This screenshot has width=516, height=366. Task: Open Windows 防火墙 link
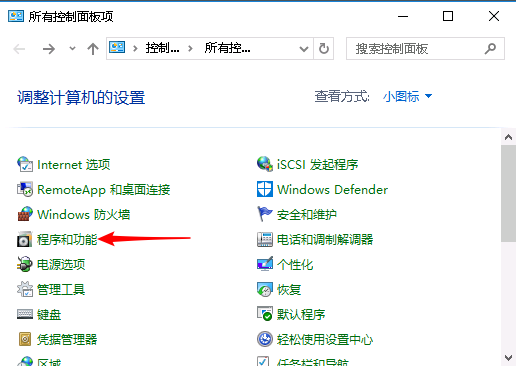[84, 215]
